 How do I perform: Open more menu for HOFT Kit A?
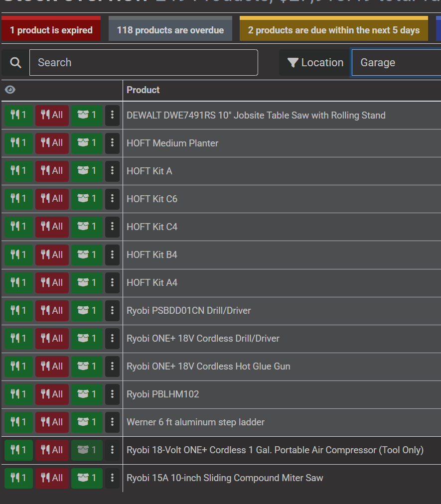pos(112,171)
